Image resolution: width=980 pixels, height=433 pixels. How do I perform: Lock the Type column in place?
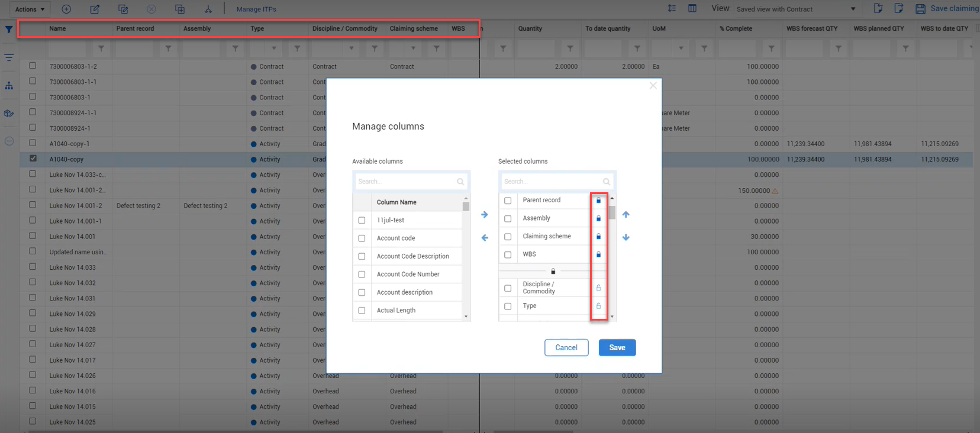(598, 306)
